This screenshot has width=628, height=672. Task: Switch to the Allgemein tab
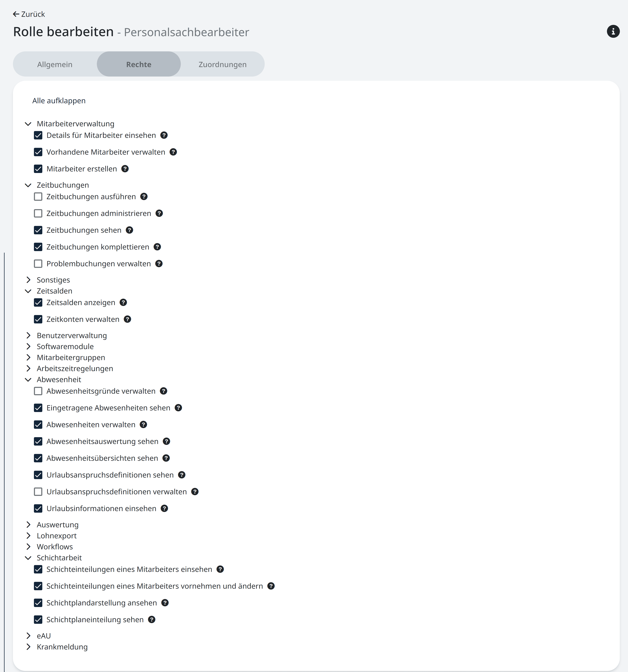pos(55,64)
